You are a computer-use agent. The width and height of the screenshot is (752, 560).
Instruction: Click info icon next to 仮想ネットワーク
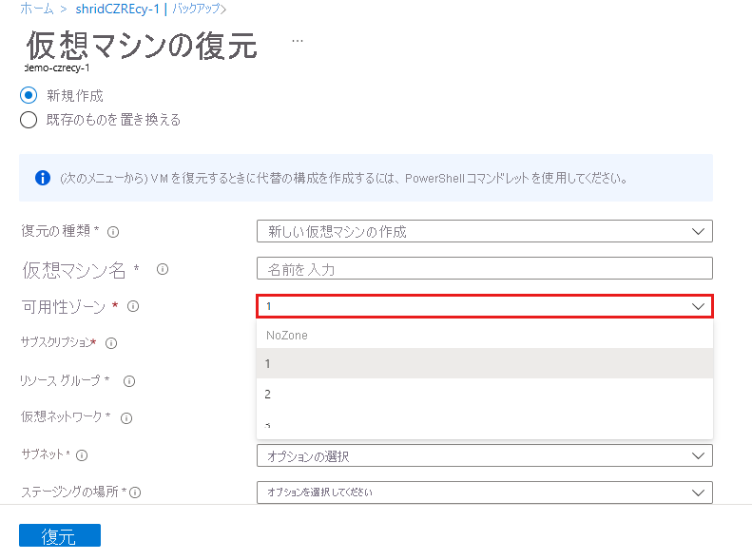tap(126, 418)
